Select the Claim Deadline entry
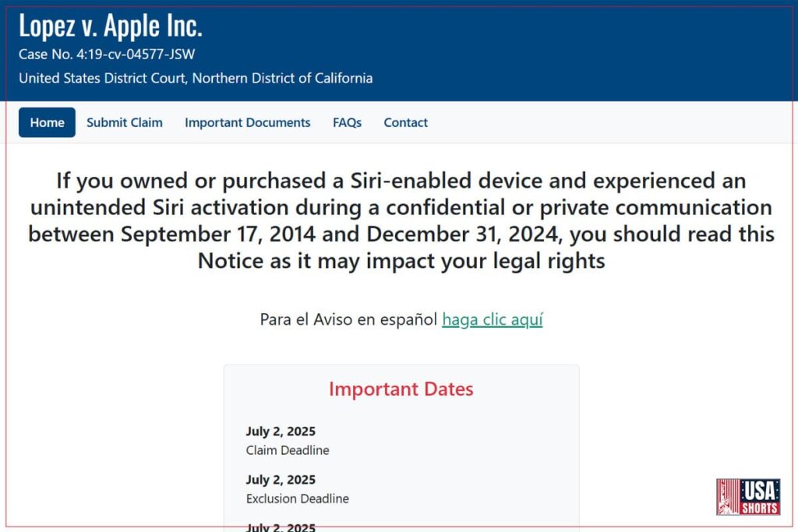This screenshot has width=798, height=532. 288,450
